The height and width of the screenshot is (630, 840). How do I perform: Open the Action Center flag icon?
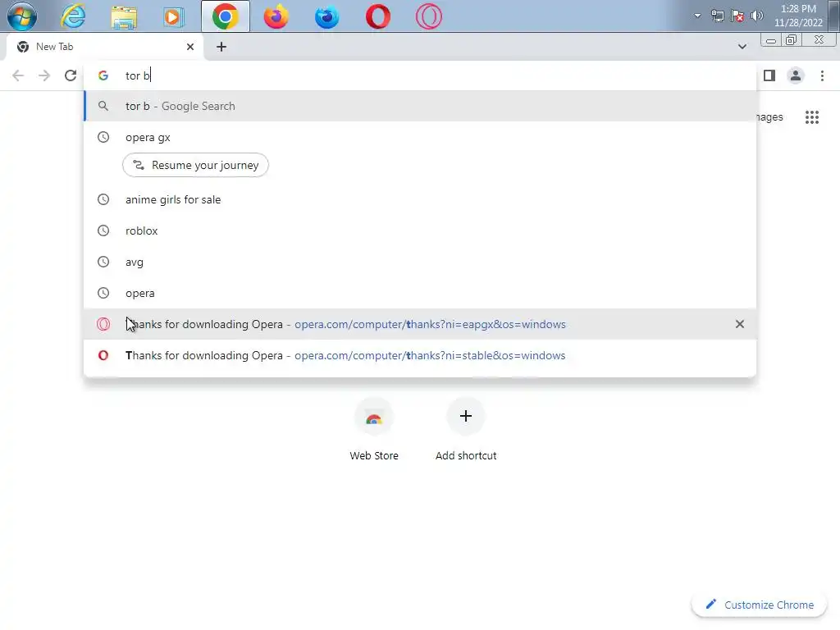737,16
